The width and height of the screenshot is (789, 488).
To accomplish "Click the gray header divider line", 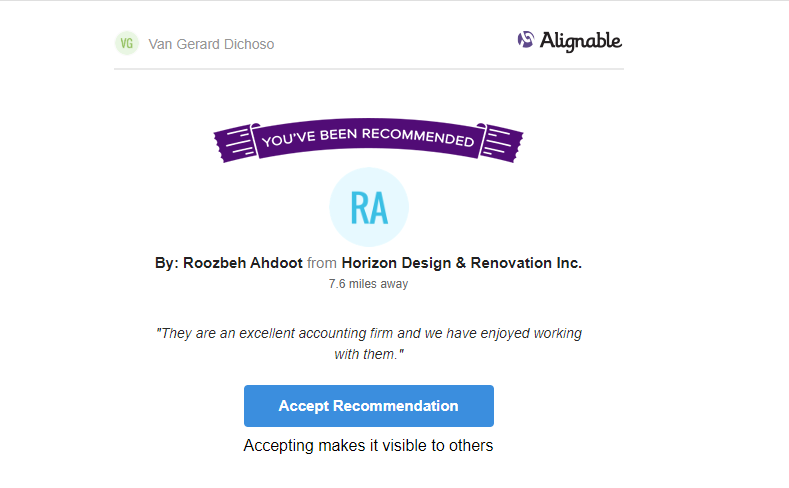I will coord(369,69).
